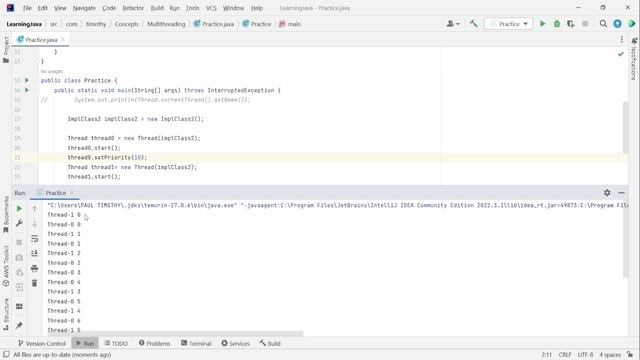Image resolution: width=640 pixels, height=360 pixels.
Task: Toggle the Structure tool window
Action: [6, 314]
